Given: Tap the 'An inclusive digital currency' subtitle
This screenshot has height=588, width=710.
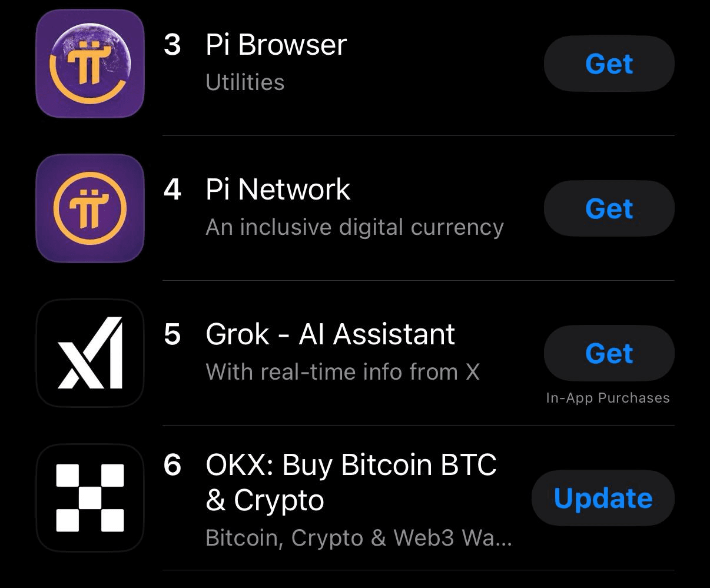Looking at the screenshot, I should [354, 227].
